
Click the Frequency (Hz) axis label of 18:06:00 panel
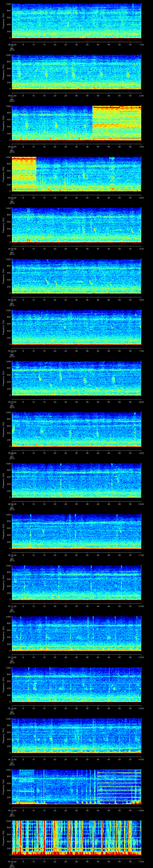3,327
